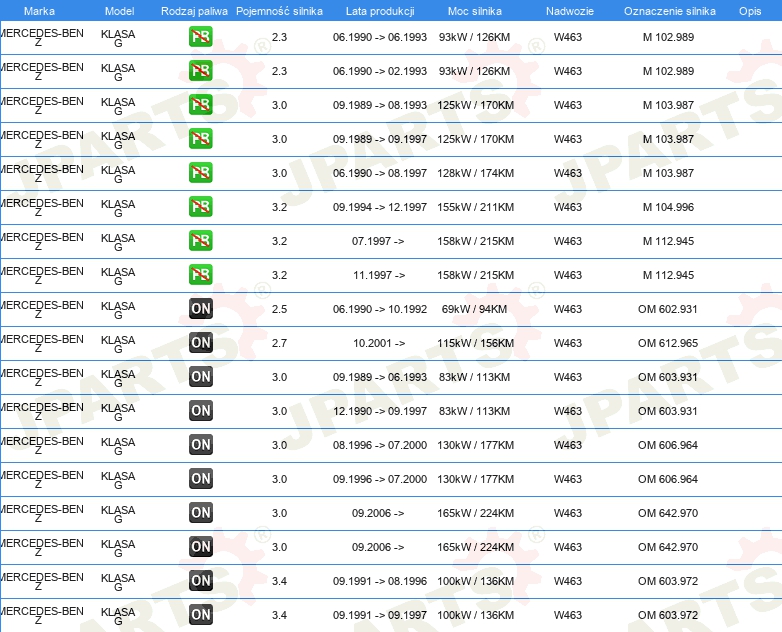Click unleaded petrol icon in 11.1997 -> row
The image size is (782, 632).
[200, 274]
